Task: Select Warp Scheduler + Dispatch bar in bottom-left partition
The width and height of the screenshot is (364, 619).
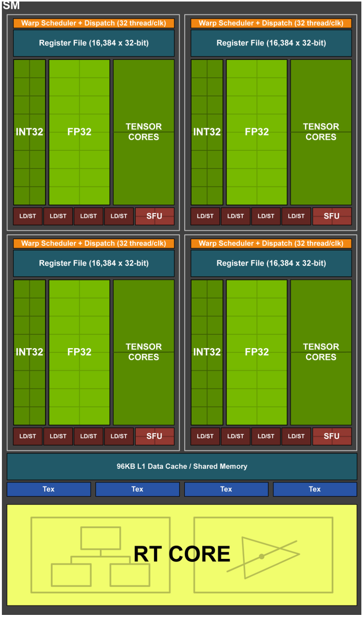Action: [x=94, y=243]
